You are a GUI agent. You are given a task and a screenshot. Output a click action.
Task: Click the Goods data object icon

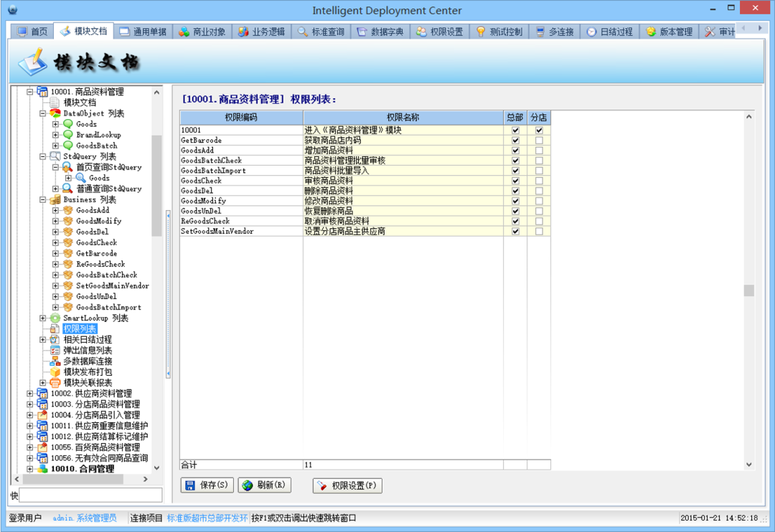(67, 124)
